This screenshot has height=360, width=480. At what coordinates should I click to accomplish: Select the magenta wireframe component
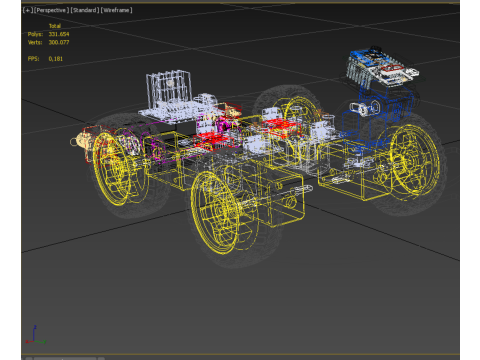click(218, 125)
